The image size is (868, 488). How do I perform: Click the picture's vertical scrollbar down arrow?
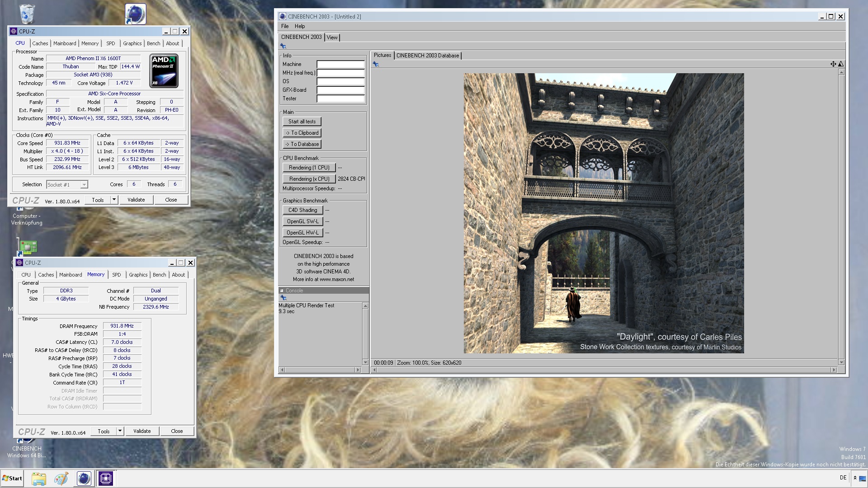tap(841, 362)
